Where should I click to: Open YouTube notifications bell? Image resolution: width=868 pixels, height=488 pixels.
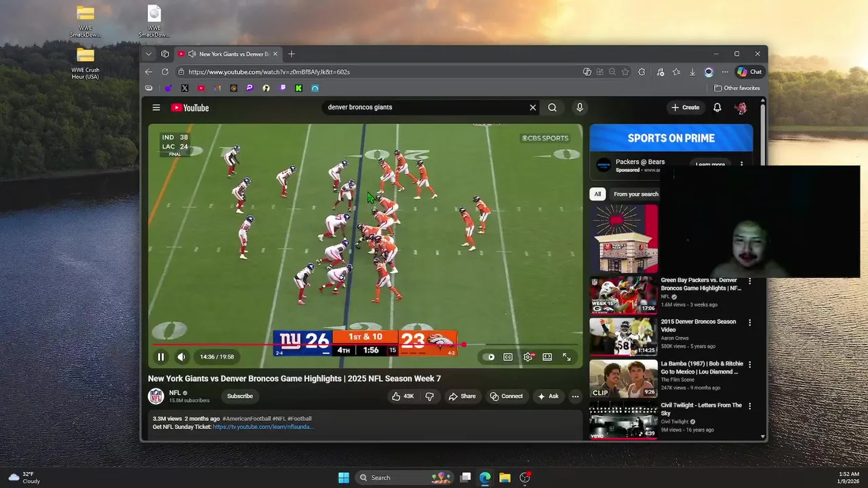click(717, 107)
